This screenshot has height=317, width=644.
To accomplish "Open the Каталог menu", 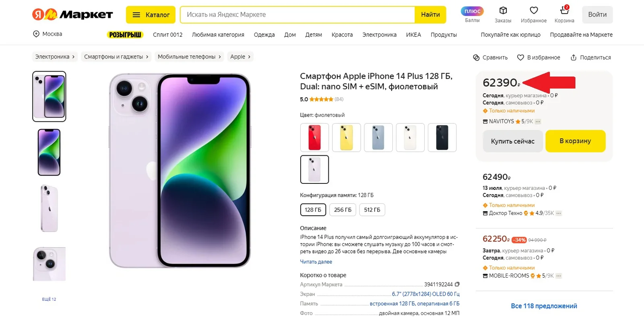I will (x=151, y=15).
